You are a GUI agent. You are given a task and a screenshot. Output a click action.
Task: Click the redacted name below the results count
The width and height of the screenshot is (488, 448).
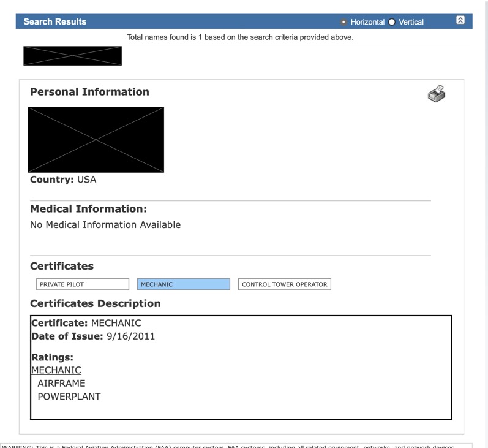(72, 56)
